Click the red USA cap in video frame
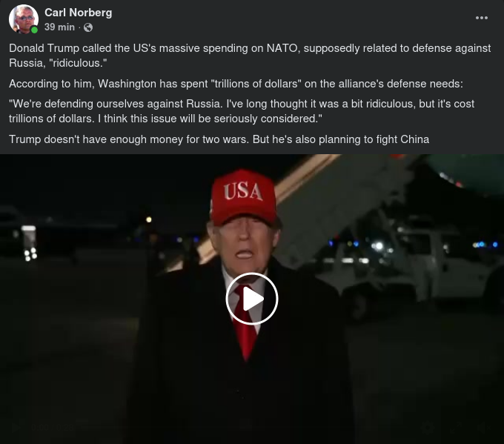 (x=243, y=197)
